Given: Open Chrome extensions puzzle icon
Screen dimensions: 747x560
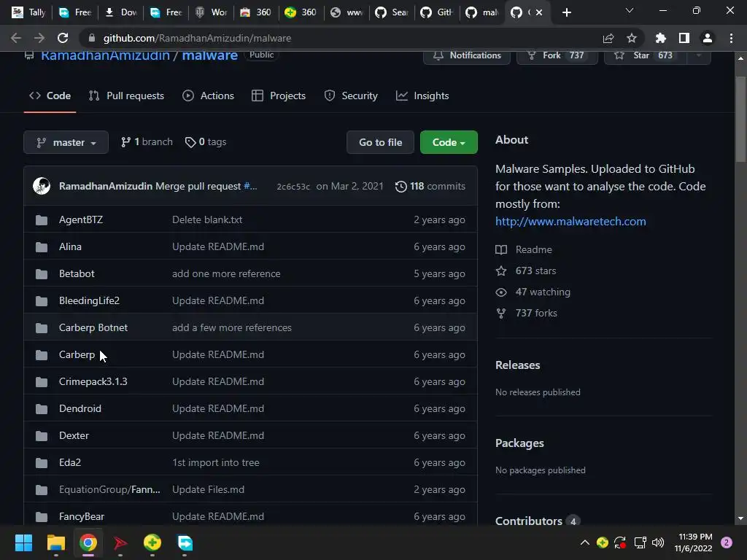Looking at the screenshot, I should click(661, 38).
